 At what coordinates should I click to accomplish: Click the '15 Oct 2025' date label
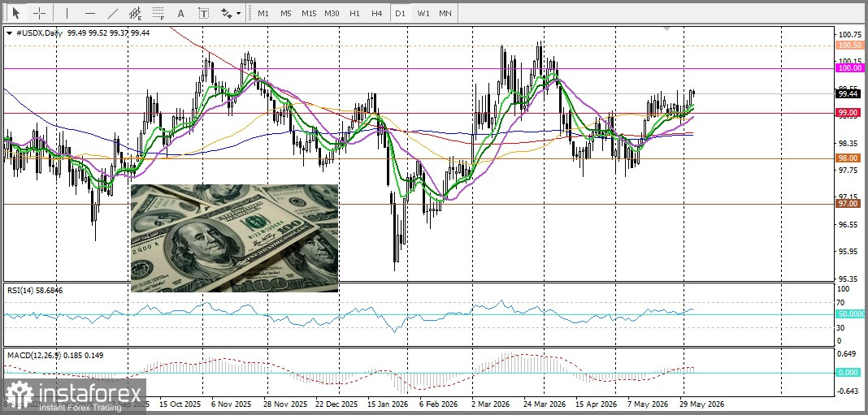pyautogui.click(x=179, y=404)
